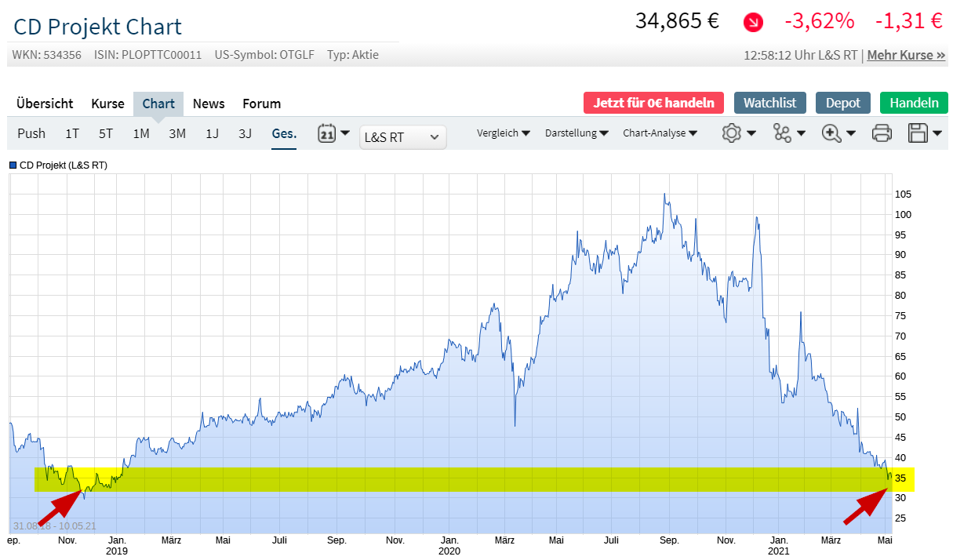Select the 3J time range
Image resolution: width=953 pixels, height=560 pixels.
(246, 133)
